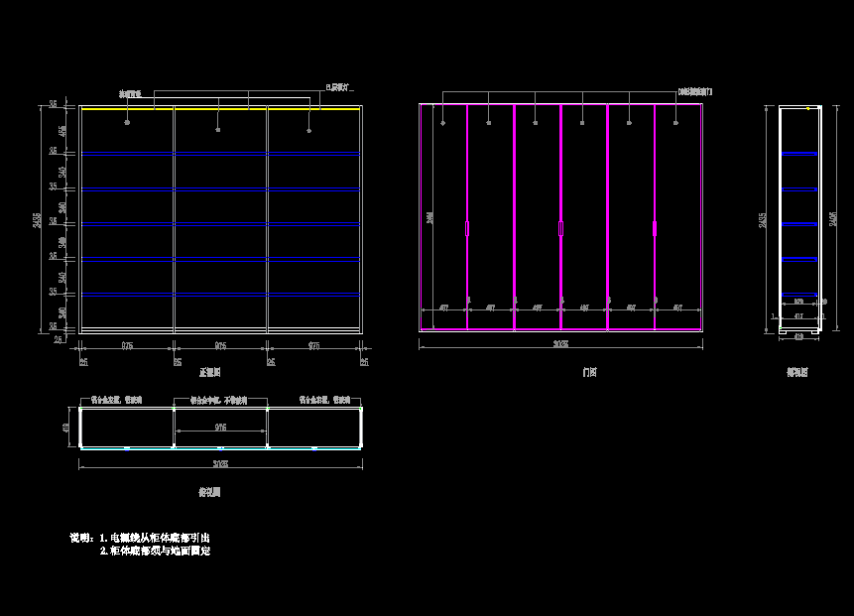Click the 俯视图 top view title below plan

point(209,491)
